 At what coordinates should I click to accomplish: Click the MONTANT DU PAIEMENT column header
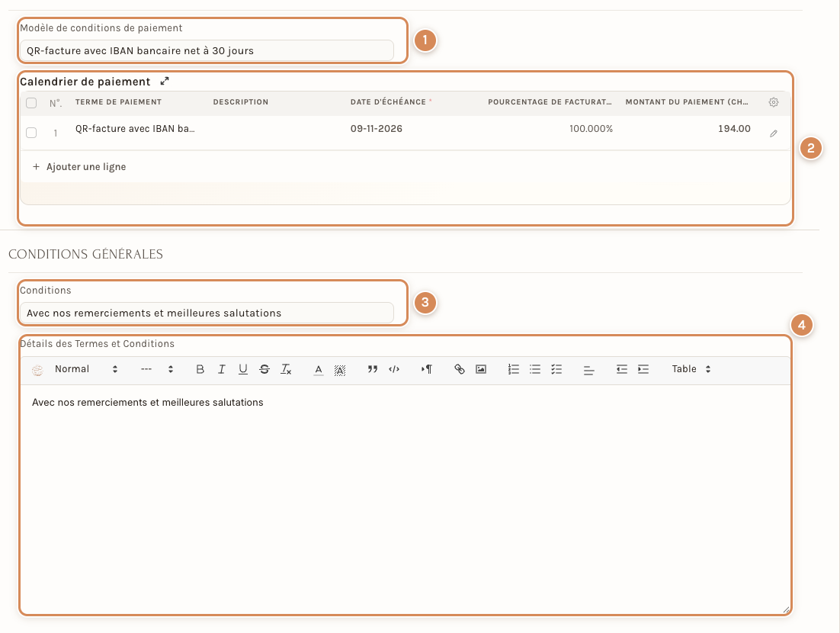(x=687, y=102)
